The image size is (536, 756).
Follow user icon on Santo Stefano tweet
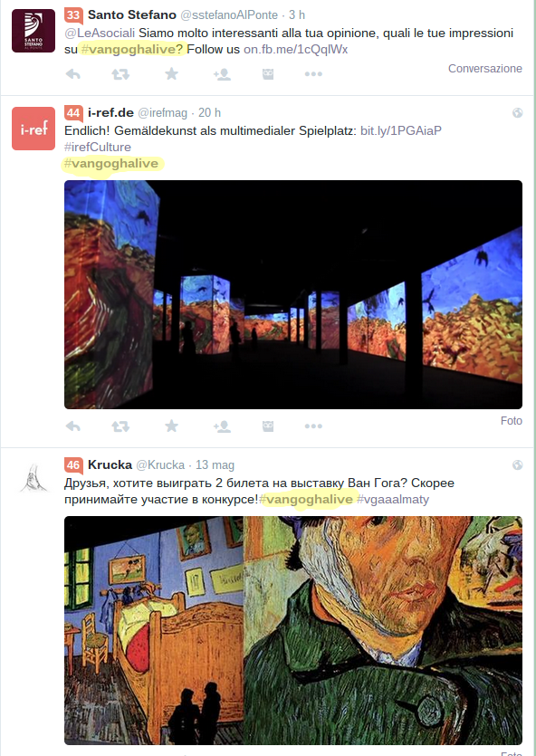222,74
